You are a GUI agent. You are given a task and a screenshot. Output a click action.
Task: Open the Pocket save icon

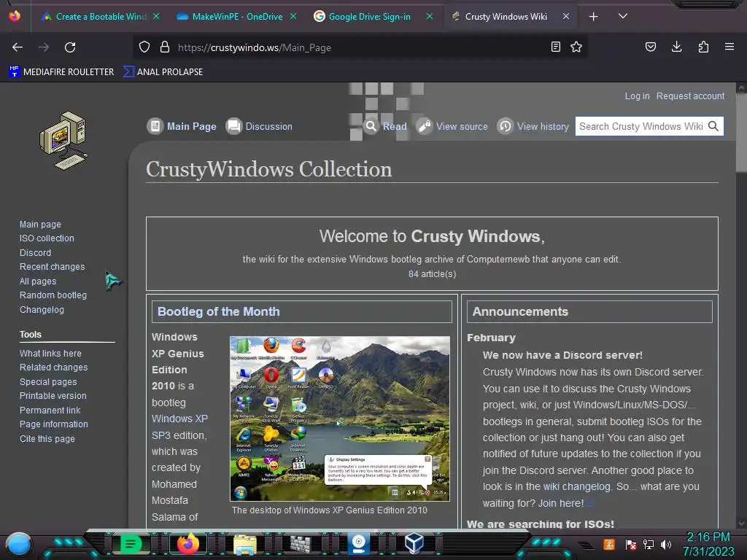point(651,47)
